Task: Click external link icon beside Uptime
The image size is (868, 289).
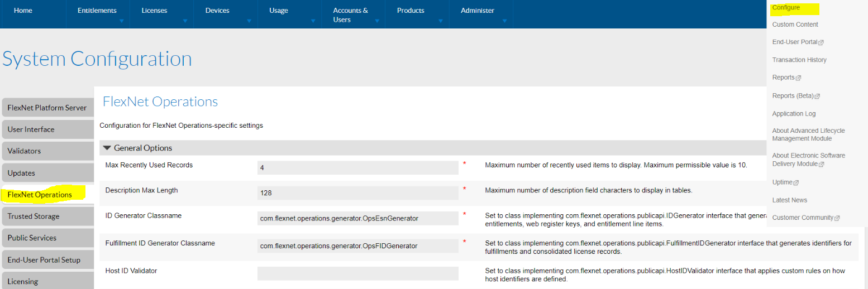Action: pos(796,182)
